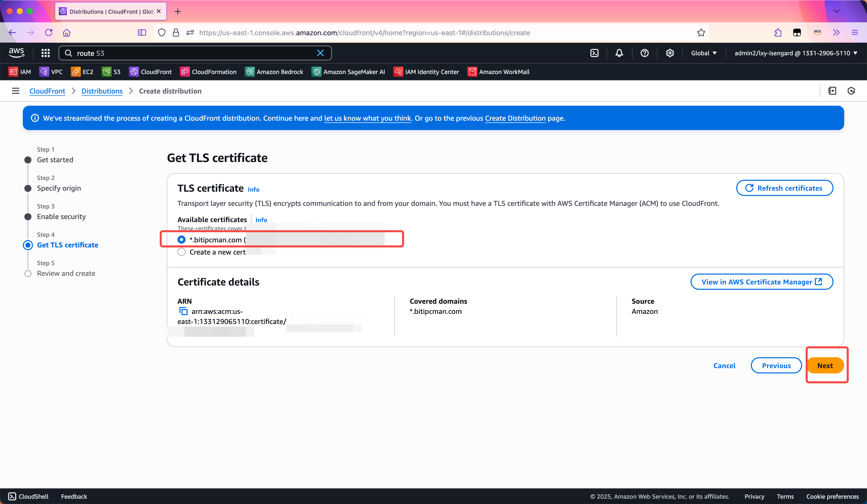Open S3 from the favorites bar
The width and height of the screenshot is (867, 504).
111,72
